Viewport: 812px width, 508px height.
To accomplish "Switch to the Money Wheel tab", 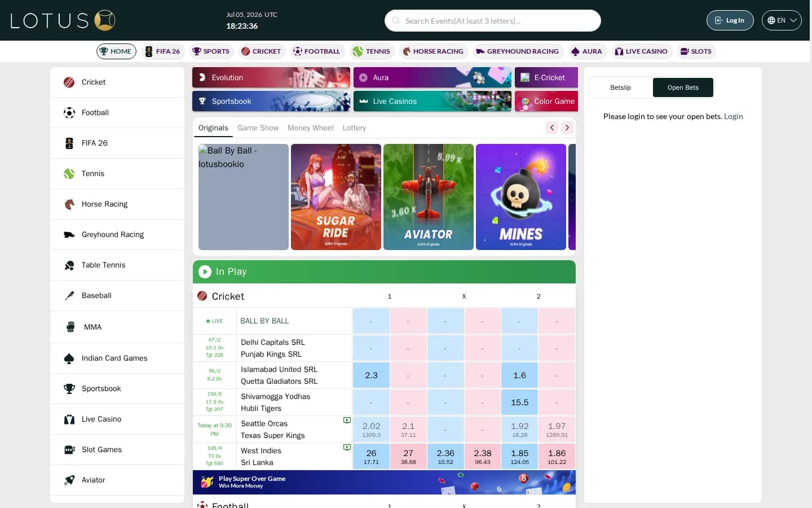I will pyautogui.click(x=311, y=128).
